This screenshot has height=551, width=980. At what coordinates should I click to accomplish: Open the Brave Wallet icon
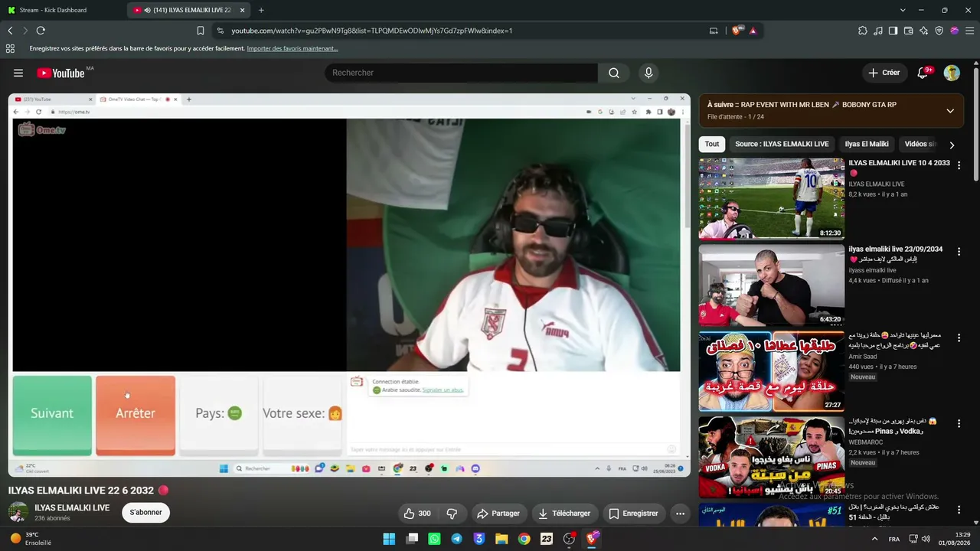[x=909, y=31]
